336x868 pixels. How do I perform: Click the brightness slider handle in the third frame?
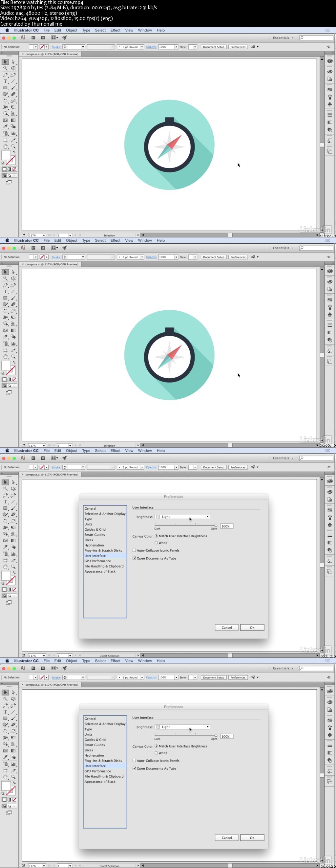pos(216,525)
